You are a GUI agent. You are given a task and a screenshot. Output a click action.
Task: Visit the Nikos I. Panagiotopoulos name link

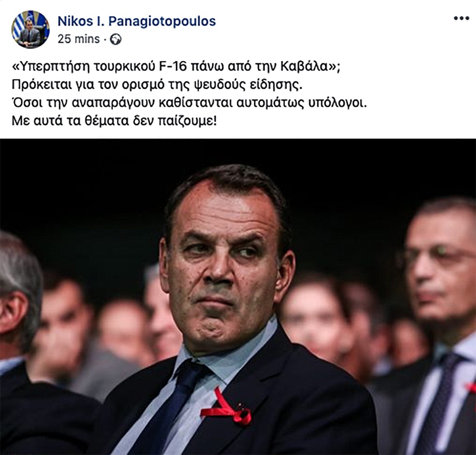pyautogui.click(x=136, y=21)
